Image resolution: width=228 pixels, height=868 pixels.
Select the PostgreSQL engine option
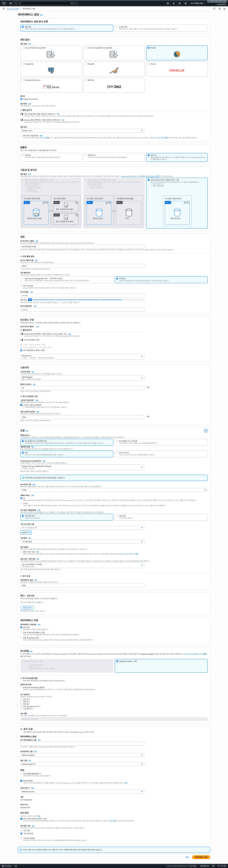(23, 64)
